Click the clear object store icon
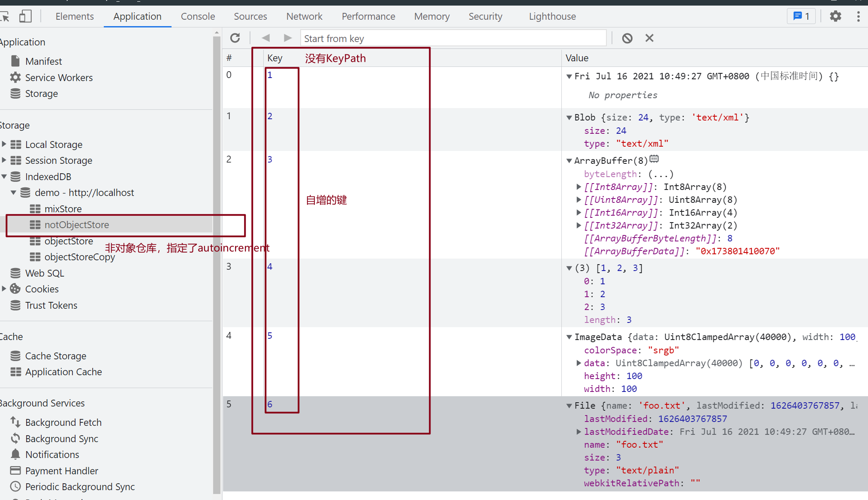Screen dimensions: 868x500 click(627, 38)
